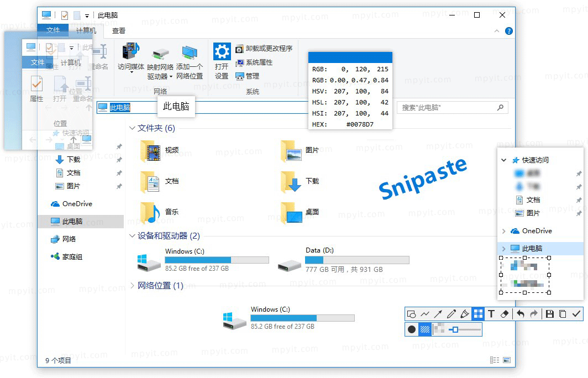The height and width of the screenshot is (378, 588).
Task: Toggle the mosaic blur tool
Action: (x=478, y=314)
